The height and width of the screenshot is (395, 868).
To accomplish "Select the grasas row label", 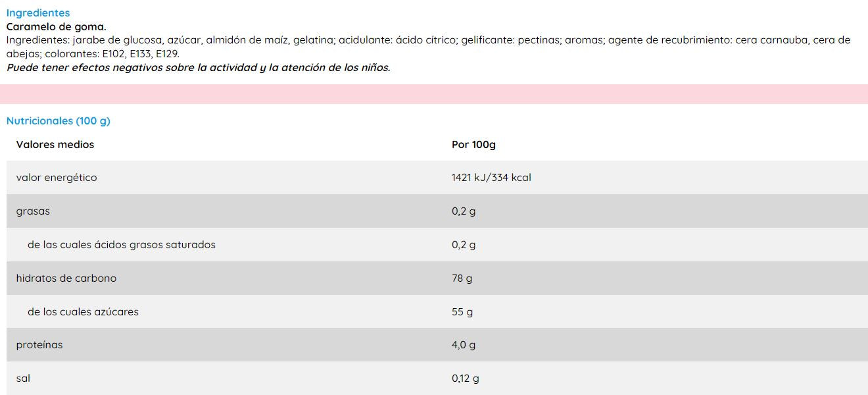I will tap(33, 211).
